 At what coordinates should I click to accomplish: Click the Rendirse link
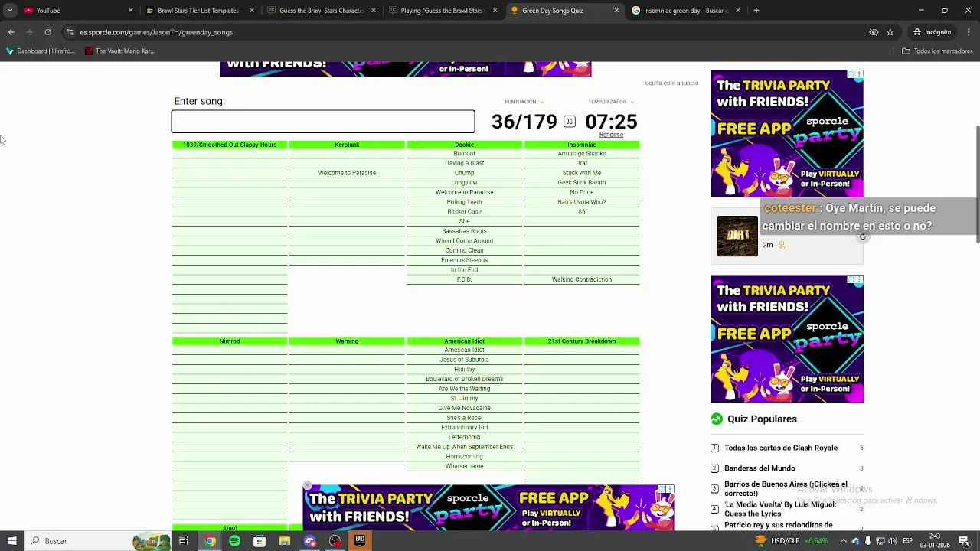[611, 135]
